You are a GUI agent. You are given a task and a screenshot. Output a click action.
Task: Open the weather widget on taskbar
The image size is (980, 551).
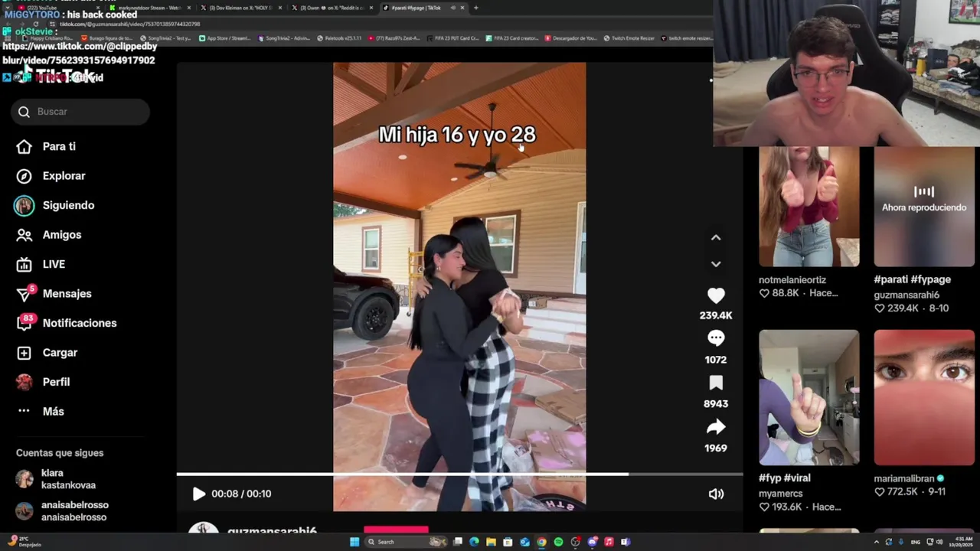coord(23,542)
